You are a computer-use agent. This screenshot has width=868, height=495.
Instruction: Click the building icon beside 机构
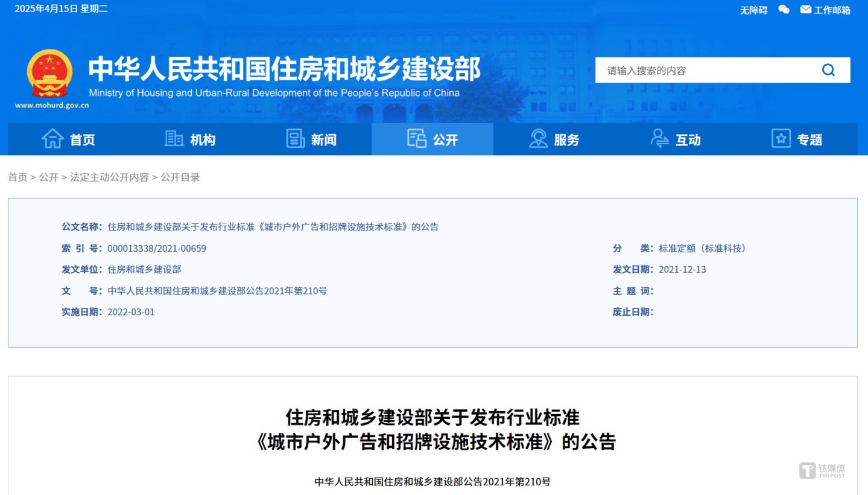coord(173,139)
